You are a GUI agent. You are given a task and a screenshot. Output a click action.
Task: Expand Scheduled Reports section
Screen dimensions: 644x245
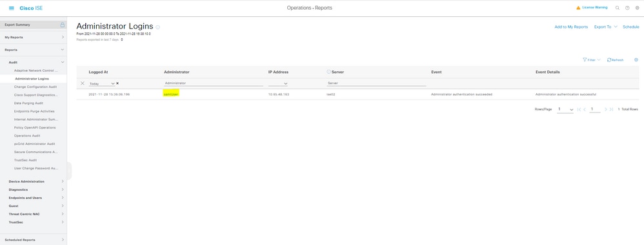[34, 240]
